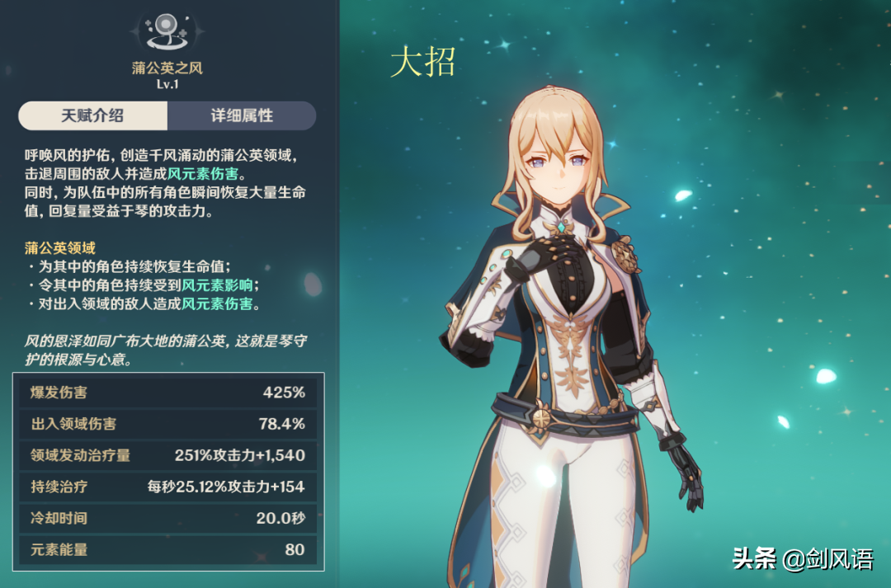Switch to the 天赋介绍 tab
Image resolution: width=891 pixels, height=588 pixels.
(x=93, y=116)
